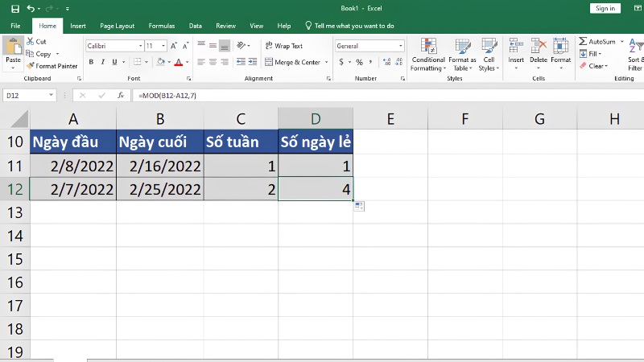Click the Undo arrow icon
Viewport: 644px width, 362px height.
pos(31,8)
